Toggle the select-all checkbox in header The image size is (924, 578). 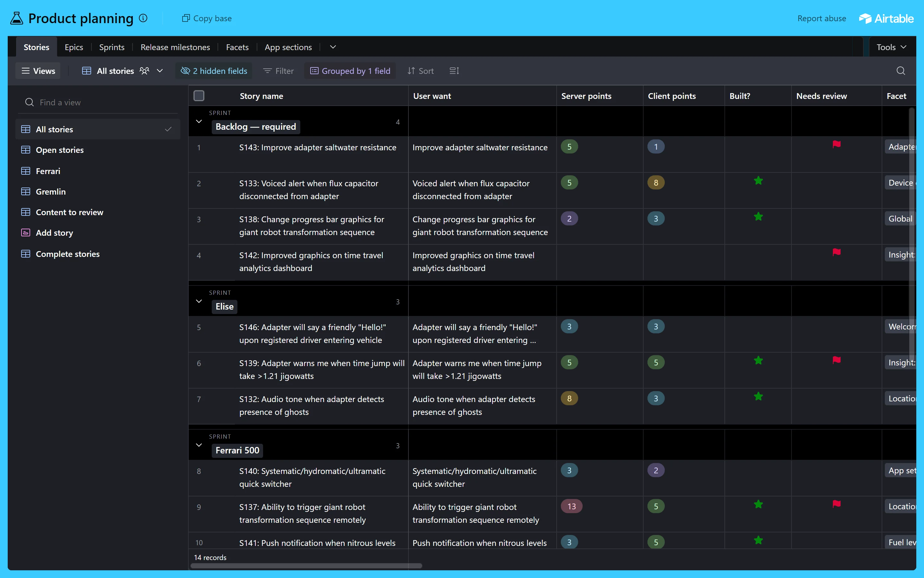pyautogui.click(x=199, y=96)
